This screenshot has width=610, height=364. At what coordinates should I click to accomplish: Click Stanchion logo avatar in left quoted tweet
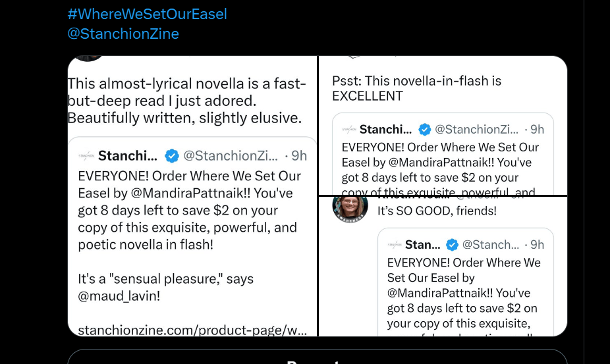86,156
